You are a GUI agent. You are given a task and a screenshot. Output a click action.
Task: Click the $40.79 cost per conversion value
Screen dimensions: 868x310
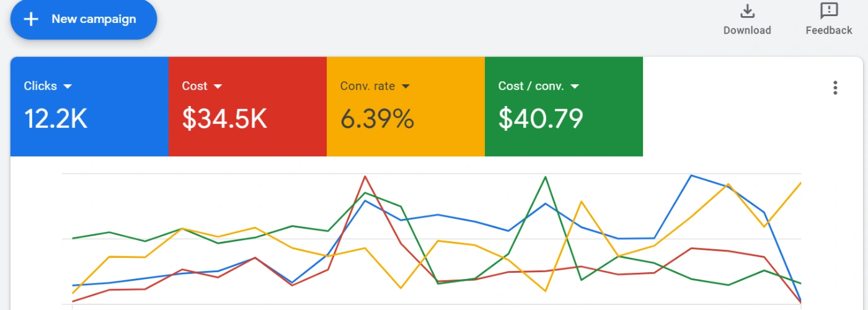(541, 118)
